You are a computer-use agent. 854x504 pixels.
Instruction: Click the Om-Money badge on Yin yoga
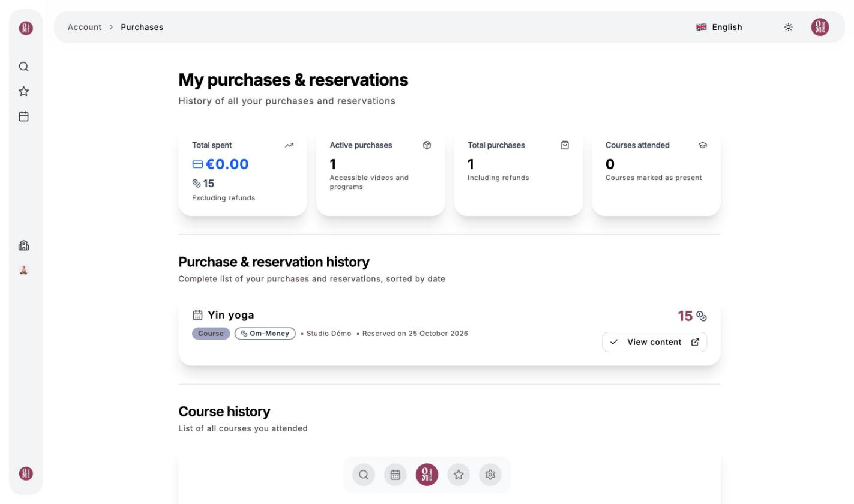coord(265,334)
